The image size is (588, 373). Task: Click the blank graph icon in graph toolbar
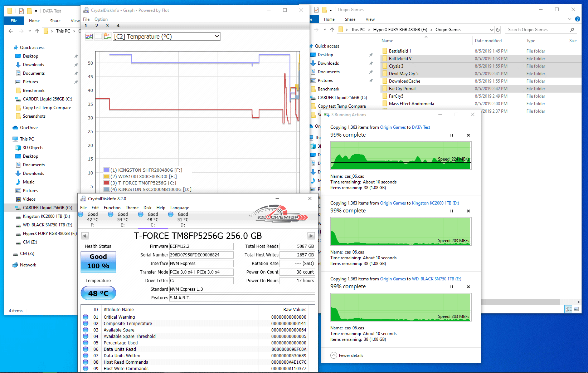click(98, 36)
